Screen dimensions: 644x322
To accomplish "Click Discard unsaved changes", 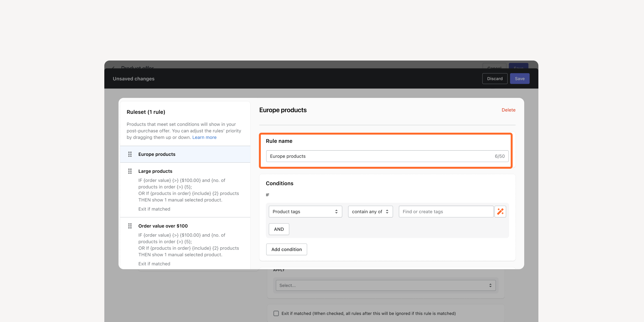I will click(x=495, y=79).
